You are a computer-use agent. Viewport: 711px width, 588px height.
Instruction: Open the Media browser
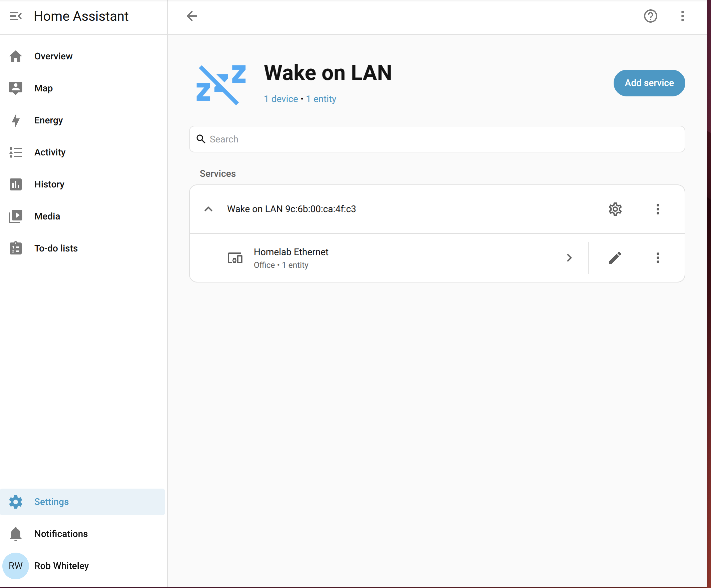coord(82,216)
